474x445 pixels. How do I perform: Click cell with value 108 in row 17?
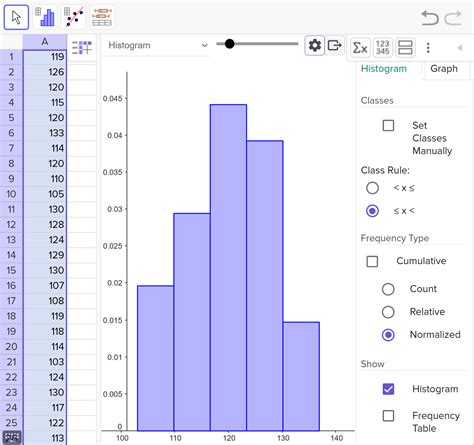point(45,301)
